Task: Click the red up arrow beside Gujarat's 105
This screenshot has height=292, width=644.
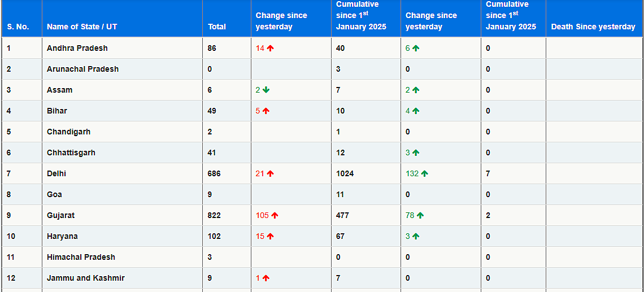Action: [275, 215]
